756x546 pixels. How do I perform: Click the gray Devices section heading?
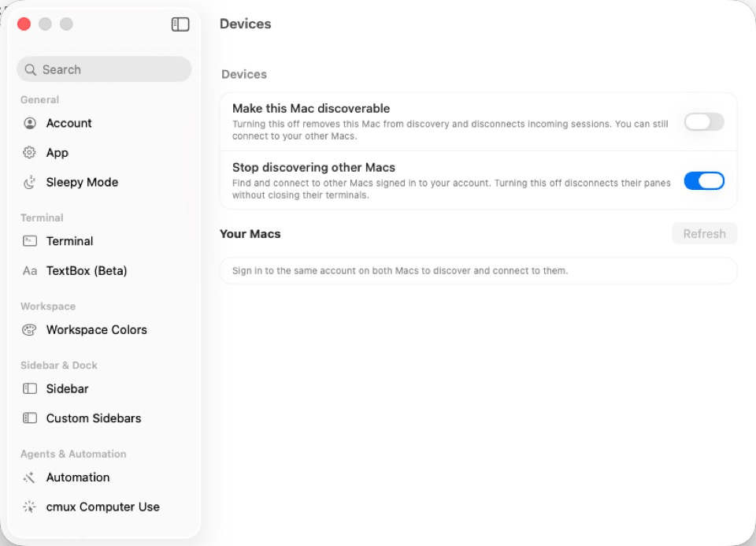[x=244, y=74]
